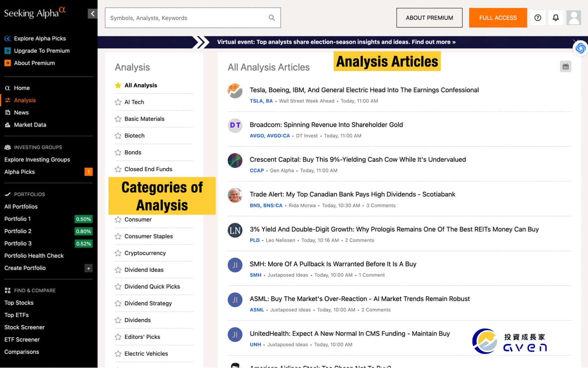Collapse sidebar with the chevron arrow button
This screenshot has height=368, width=588.
[93, 14]
